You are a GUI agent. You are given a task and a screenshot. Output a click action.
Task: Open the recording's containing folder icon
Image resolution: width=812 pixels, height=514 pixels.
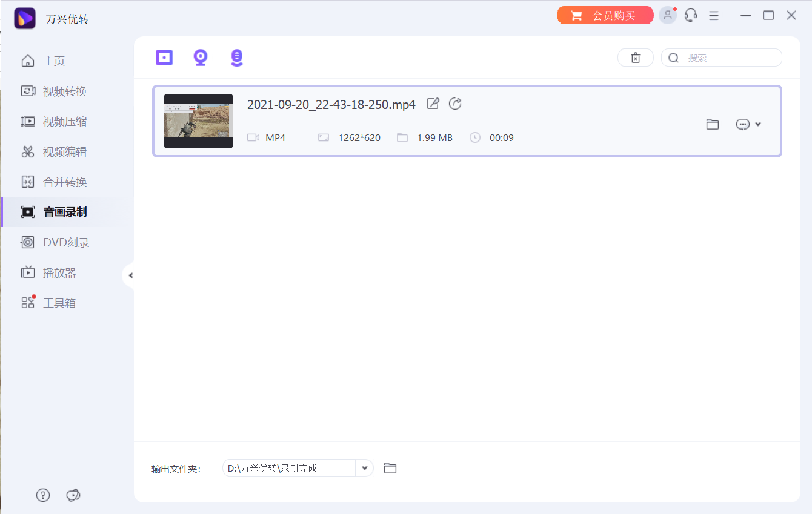click(x=712, y=124)
